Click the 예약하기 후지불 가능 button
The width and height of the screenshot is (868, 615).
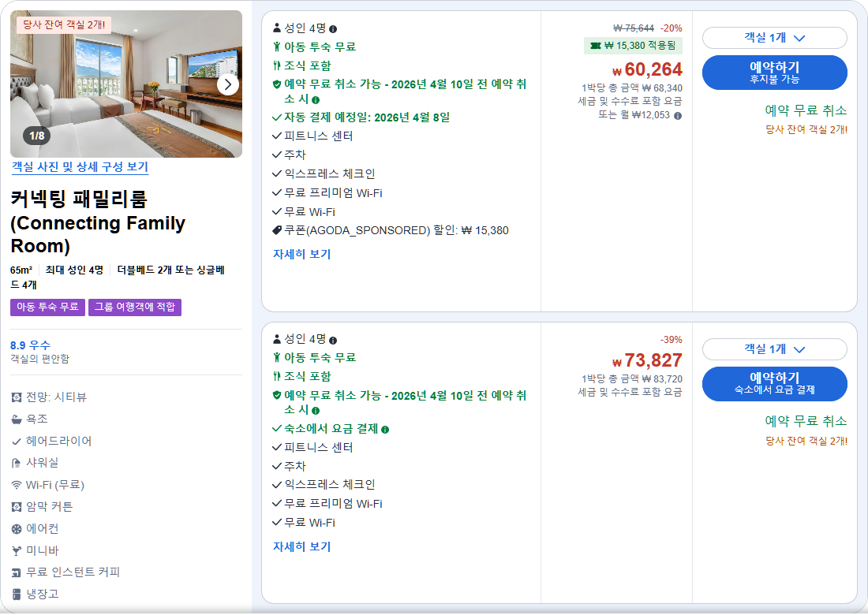point(775,72)
